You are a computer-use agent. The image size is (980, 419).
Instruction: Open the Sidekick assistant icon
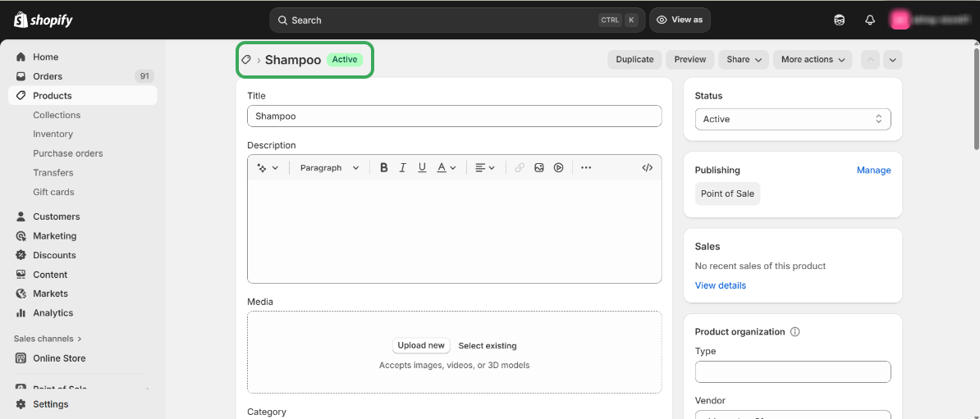point(839,20)
